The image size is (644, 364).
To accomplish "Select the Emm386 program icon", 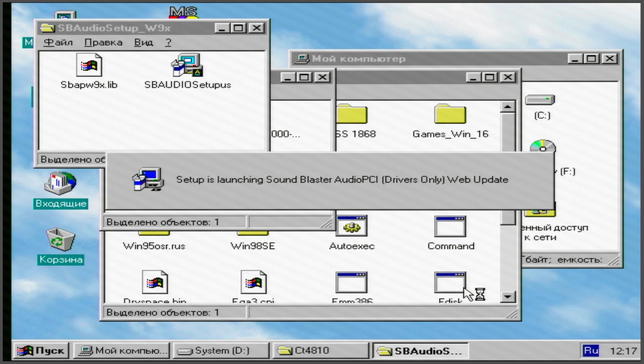I will tap(351, 283).
